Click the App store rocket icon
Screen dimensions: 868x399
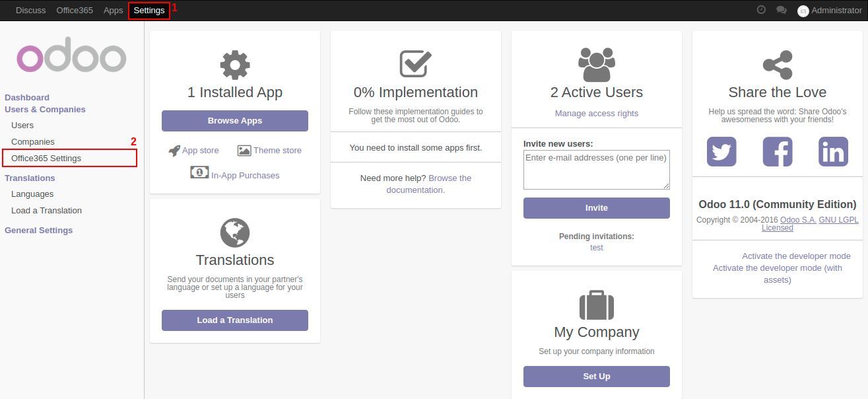(x=174, y=151)
